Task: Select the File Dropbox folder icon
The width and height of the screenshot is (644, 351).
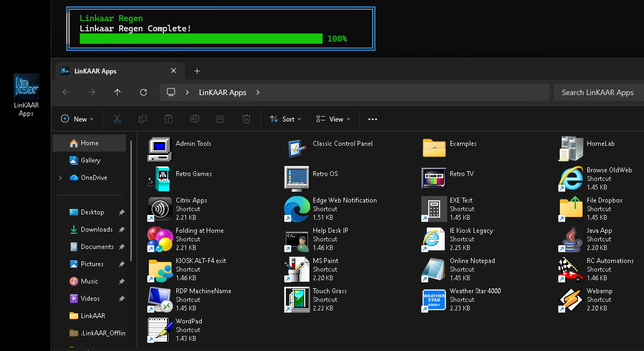Action: coord(571,209)
